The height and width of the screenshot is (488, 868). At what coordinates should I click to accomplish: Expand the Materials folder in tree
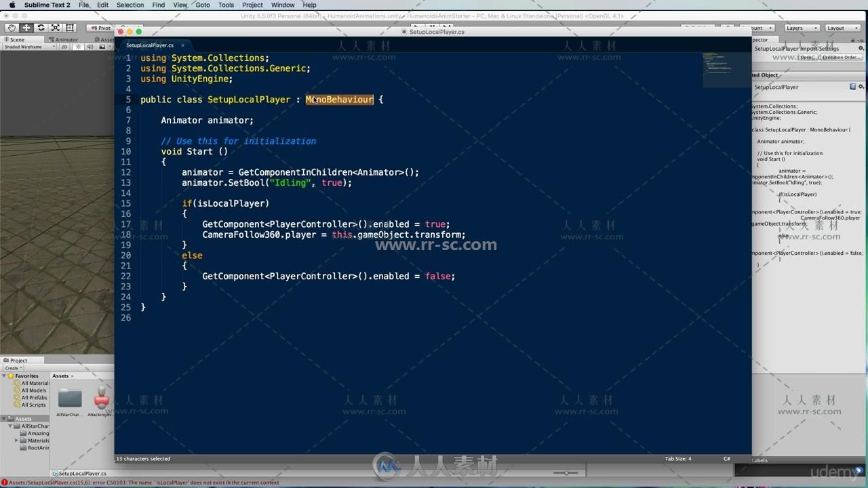coord(17,441)
